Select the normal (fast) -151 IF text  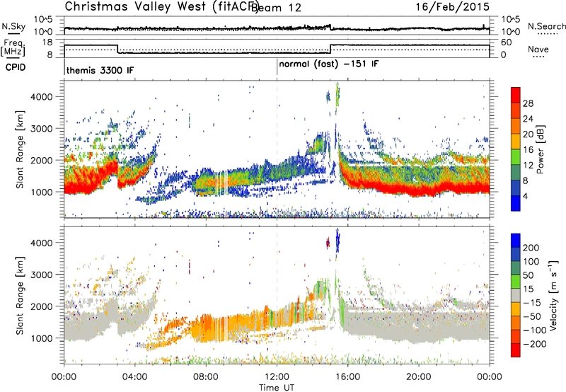329,64
